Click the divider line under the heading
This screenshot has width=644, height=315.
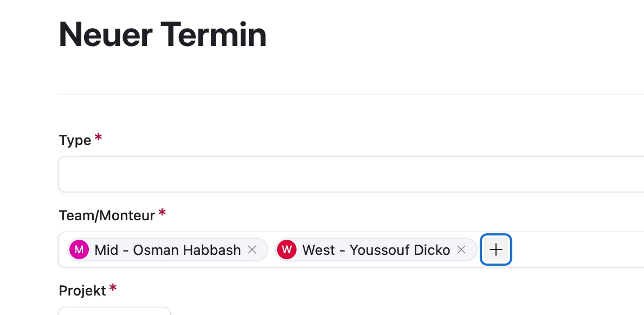click(x=351, y=94)
